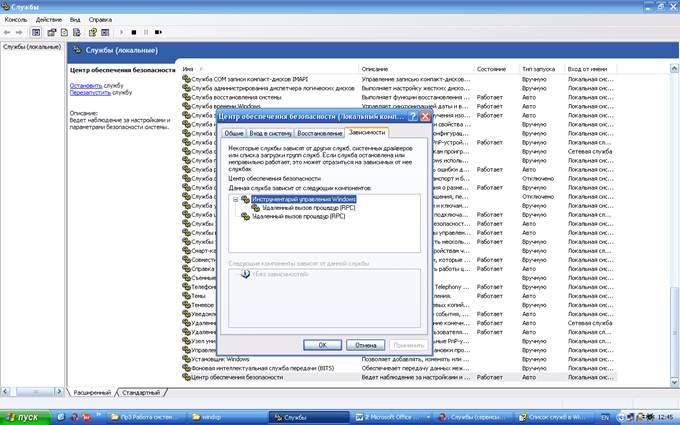Image resolution: width=680 pixels, height=425 pixels.
Task: Switch to the Вход в систему tab
Action: coord(270,133)
